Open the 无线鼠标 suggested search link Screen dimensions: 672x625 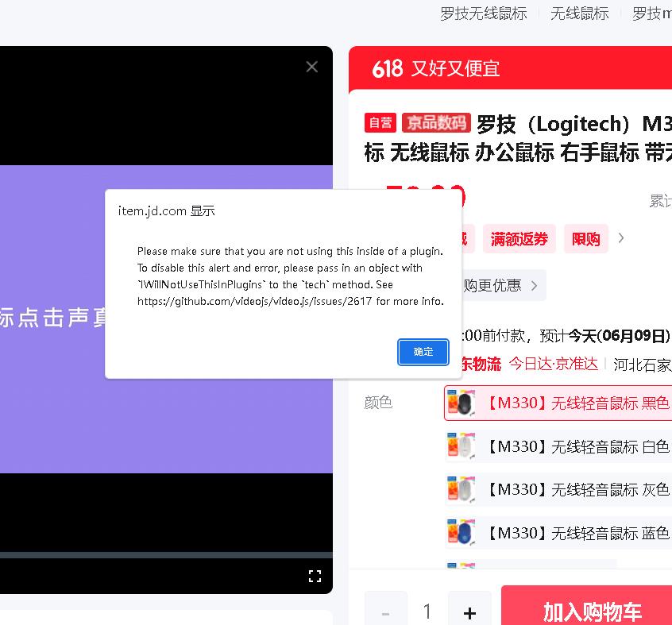[579, 14]
